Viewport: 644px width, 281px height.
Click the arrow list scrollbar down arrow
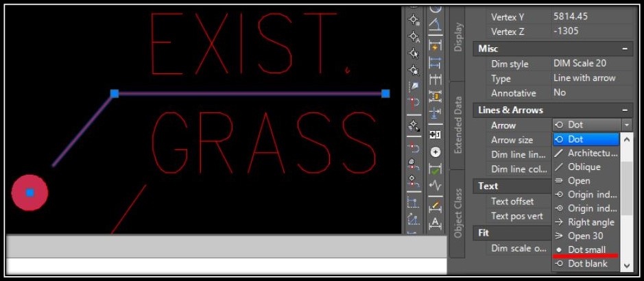626,265
